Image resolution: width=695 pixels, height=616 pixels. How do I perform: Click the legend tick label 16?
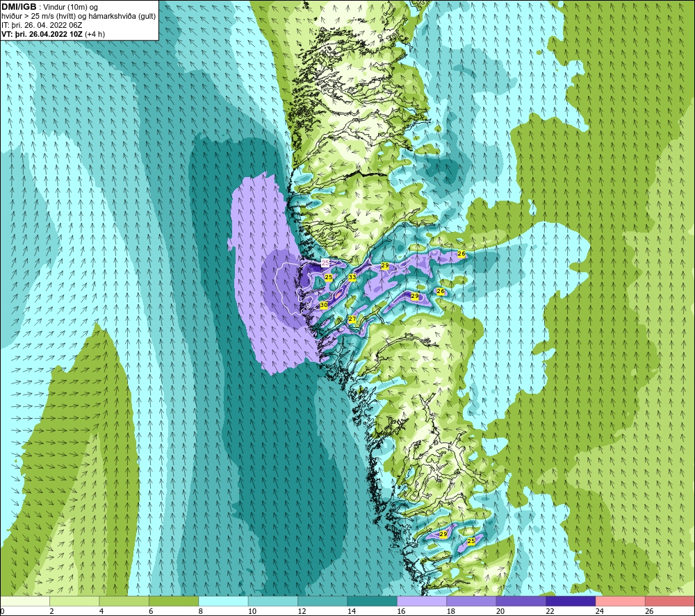click(x=401, y=611)
